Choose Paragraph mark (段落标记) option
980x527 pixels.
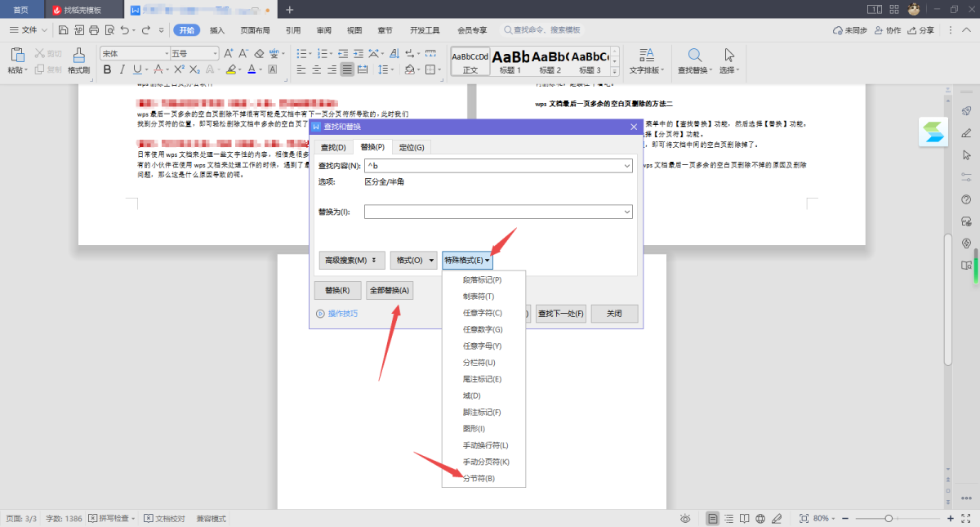(483, 279)
